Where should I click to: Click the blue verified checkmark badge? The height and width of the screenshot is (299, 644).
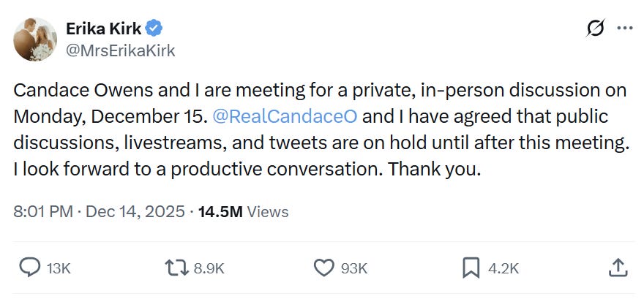(154, 29)
